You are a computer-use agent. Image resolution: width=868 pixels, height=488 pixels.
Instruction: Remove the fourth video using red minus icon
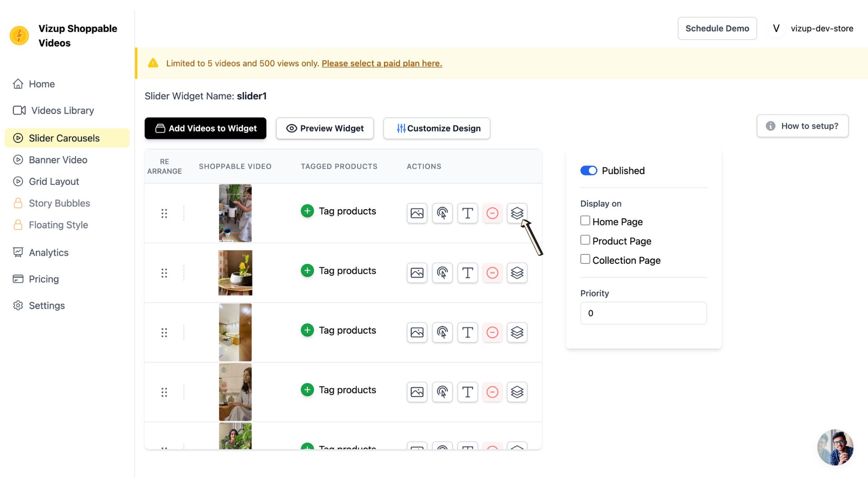(x=492, y=392)
